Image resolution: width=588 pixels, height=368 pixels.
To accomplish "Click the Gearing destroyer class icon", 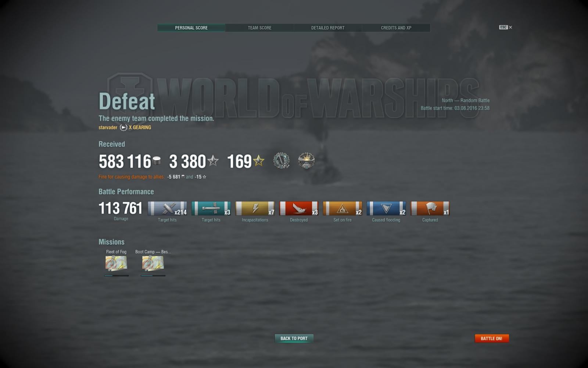I will coord(123,127).
